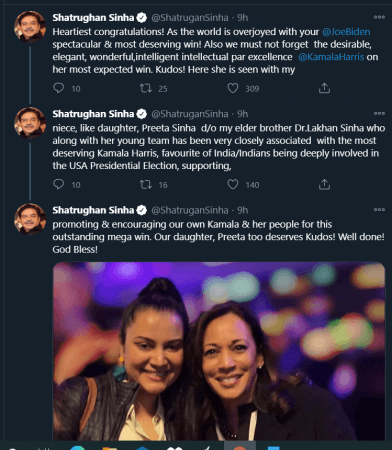Open more options on the third tweet
The width and height of the screenshot is (392, 450).
pos(379,210)
